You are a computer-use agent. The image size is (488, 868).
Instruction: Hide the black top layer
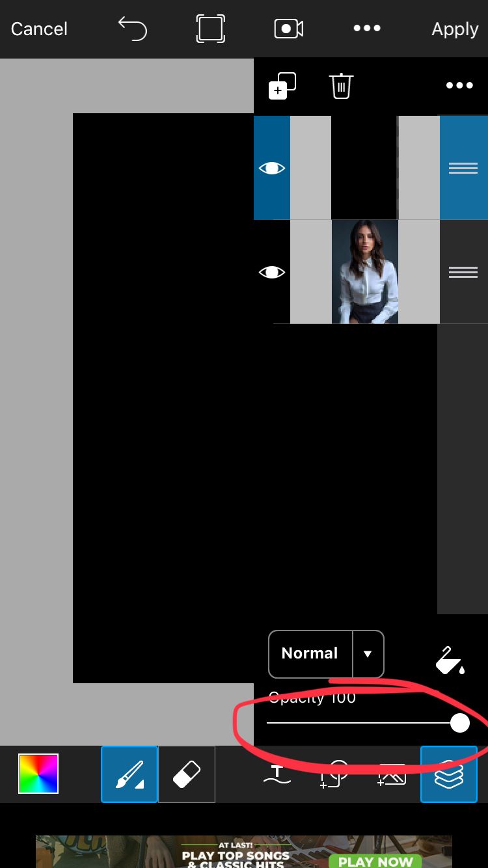272,168
